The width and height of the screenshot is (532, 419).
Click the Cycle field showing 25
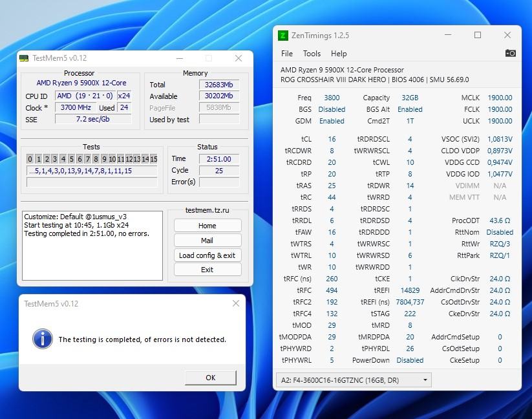(x=219, y=170)
